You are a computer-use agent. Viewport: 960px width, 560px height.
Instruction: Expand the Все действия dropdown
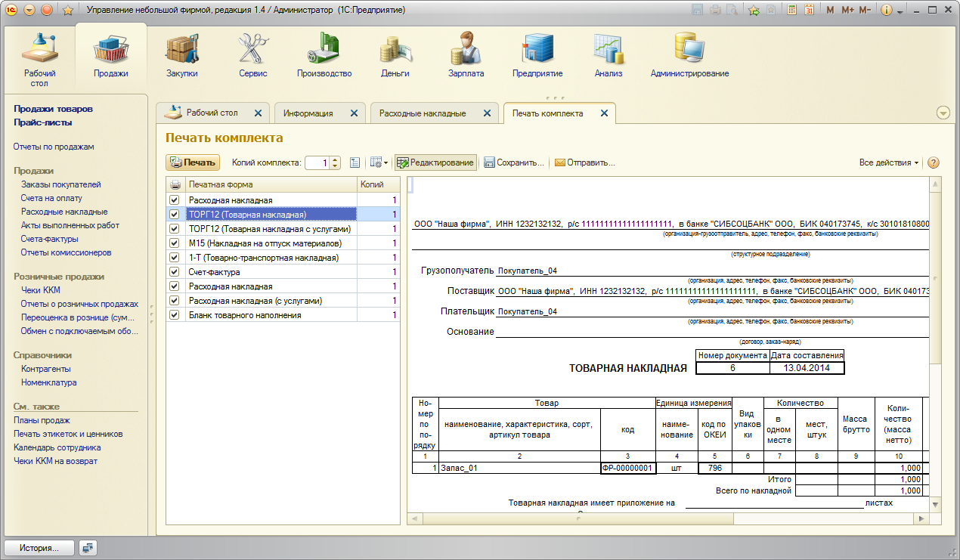click(x=889, y=162)
